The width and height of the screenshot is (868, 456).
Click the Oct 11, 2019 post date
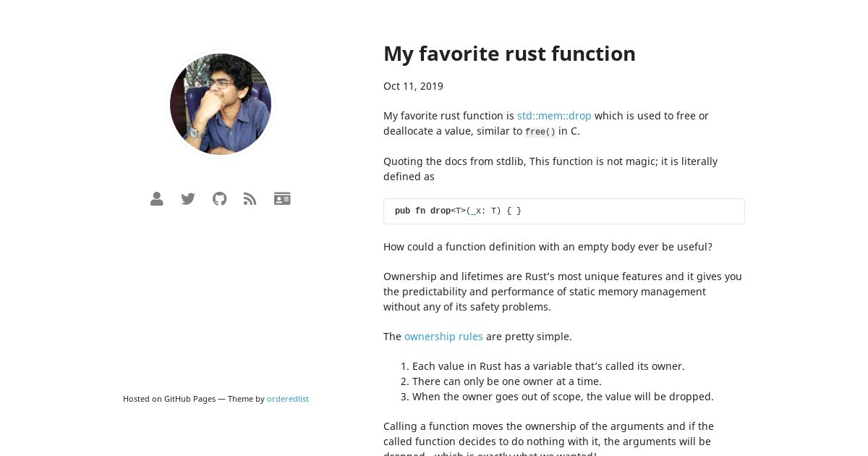pos(413,86)
